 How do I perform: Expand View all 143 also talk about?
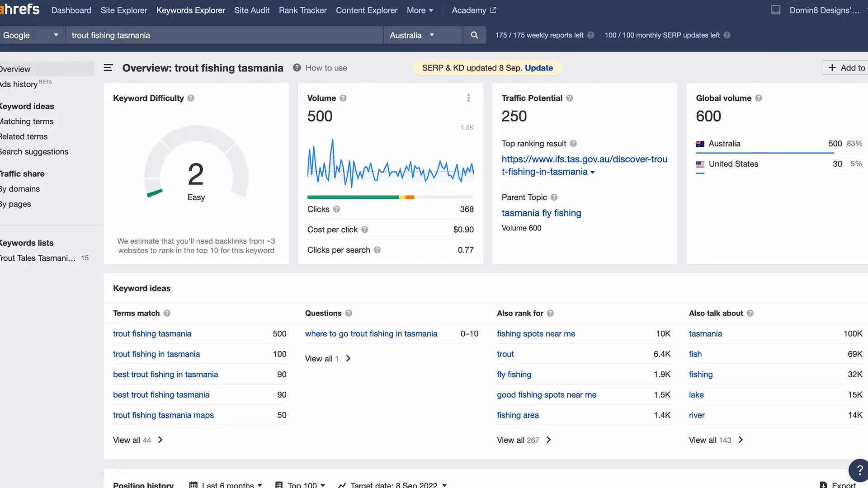coord(716,440)
